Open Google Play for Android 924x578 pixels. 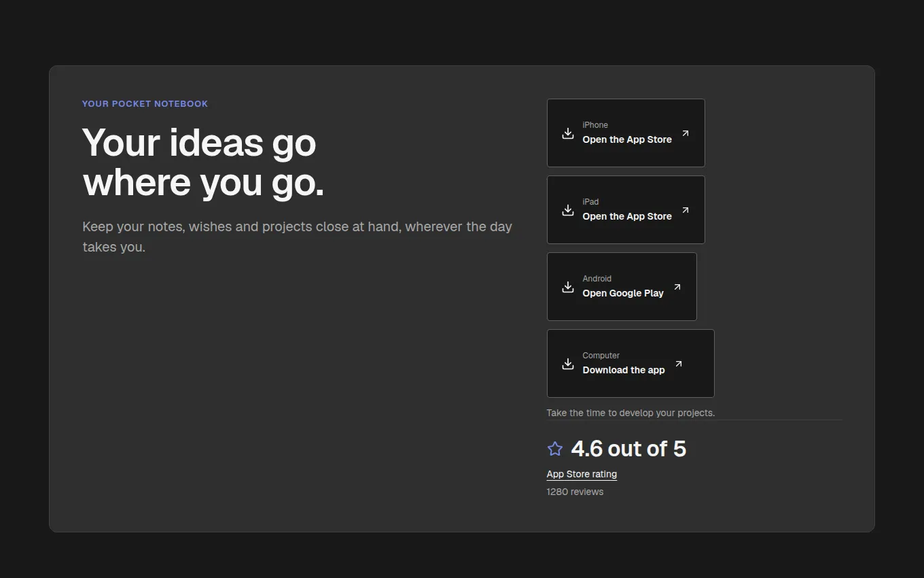pos(622,287)
